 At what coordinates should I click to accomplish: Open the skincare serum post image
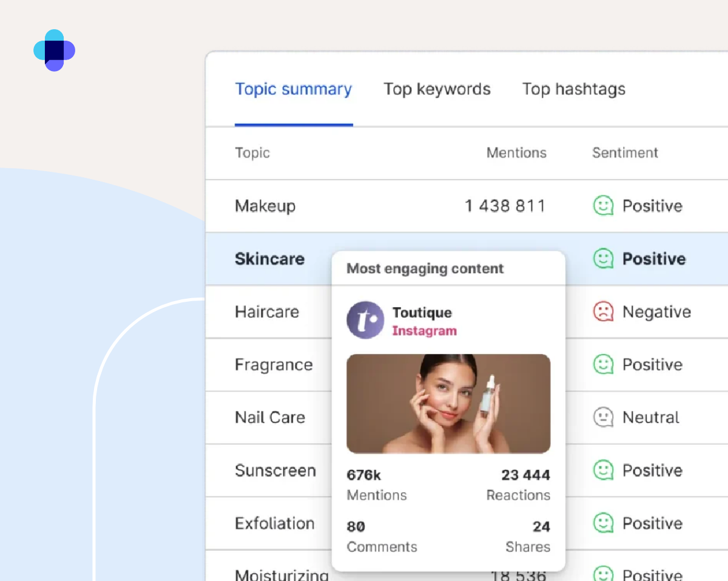[448, 404]
